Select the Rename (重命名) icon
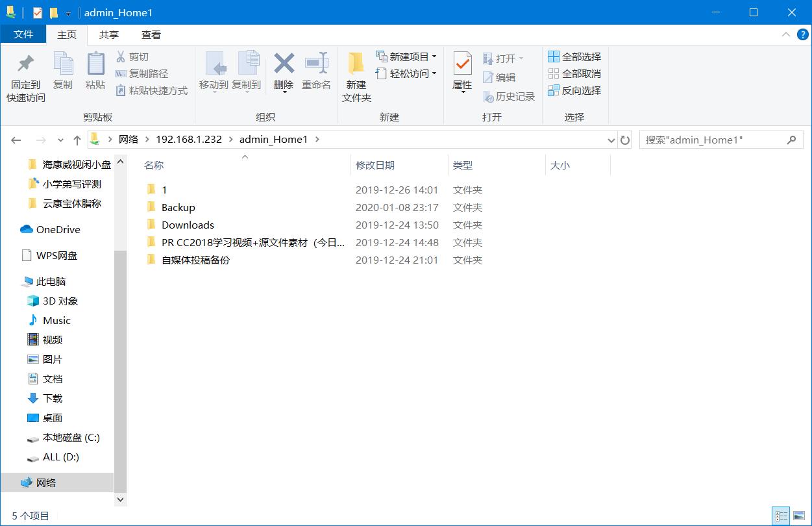Image resolution: width=812 pixels, height=526 pixels. [x=316, y=71]
